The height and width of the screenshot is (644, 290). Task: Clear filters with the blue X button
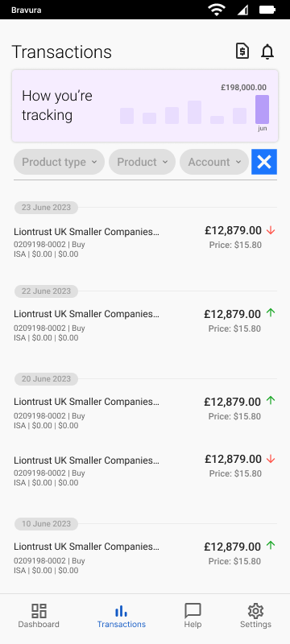[x=264, y=162]
